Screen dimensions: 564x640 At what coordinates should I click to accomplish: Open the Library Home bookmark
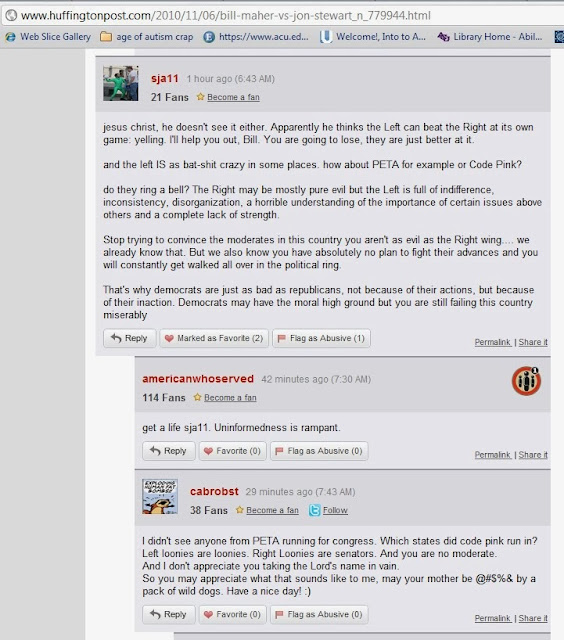pos(490,37)
